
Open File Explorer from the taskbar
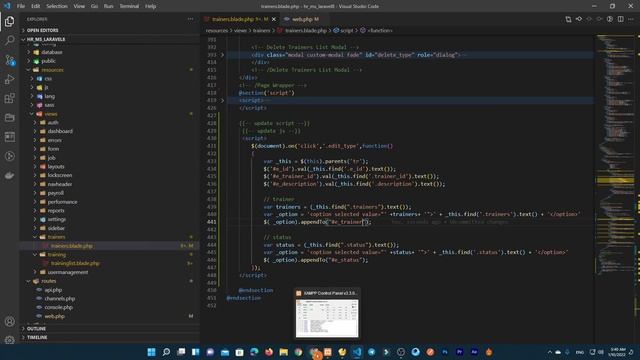pyautogui.click(x=283, y=352)
